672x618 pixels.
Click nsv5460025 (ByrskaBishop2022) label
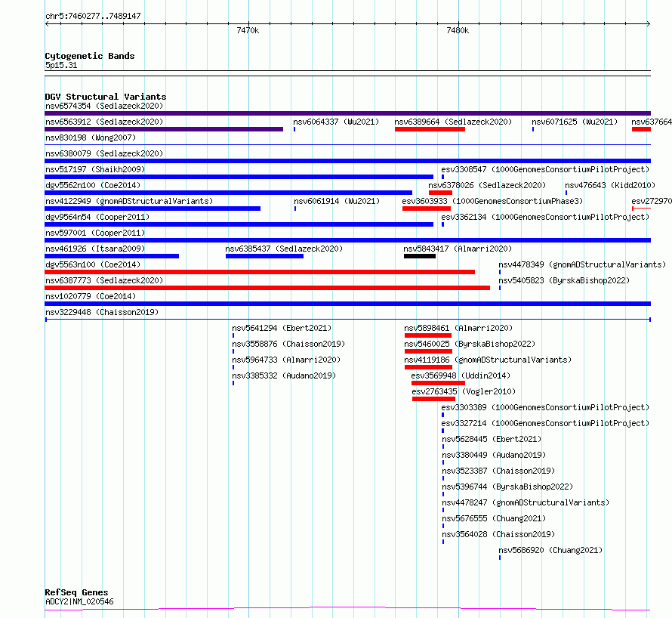click(x=470, y=344)
